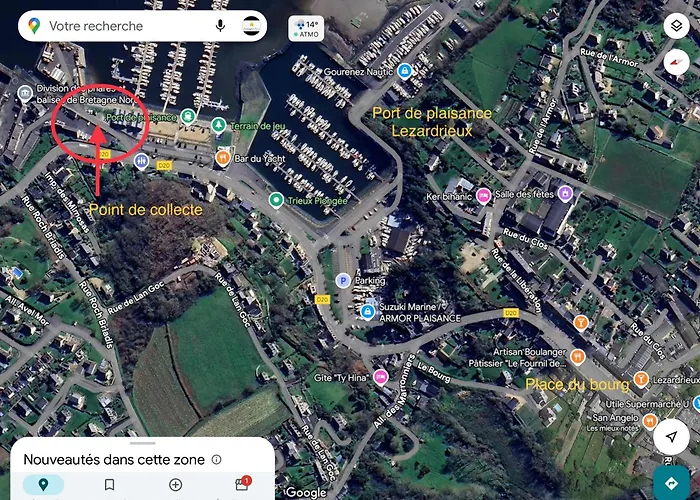700x500 pixels.
Task: Select the Gite Ty Hina lodging pin
Action: click(380, 377)
